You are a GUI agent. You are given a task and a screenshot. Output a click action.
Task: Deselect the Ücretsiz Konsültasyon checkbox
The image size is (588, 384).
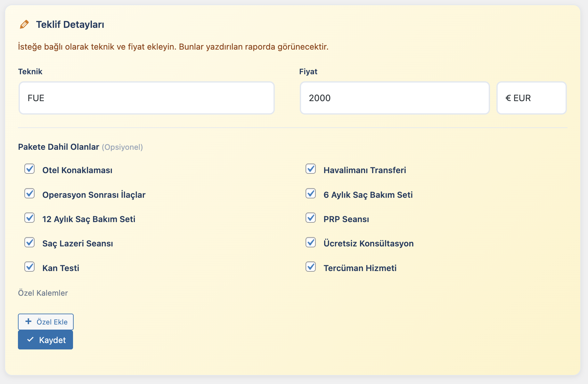(311, 243)
